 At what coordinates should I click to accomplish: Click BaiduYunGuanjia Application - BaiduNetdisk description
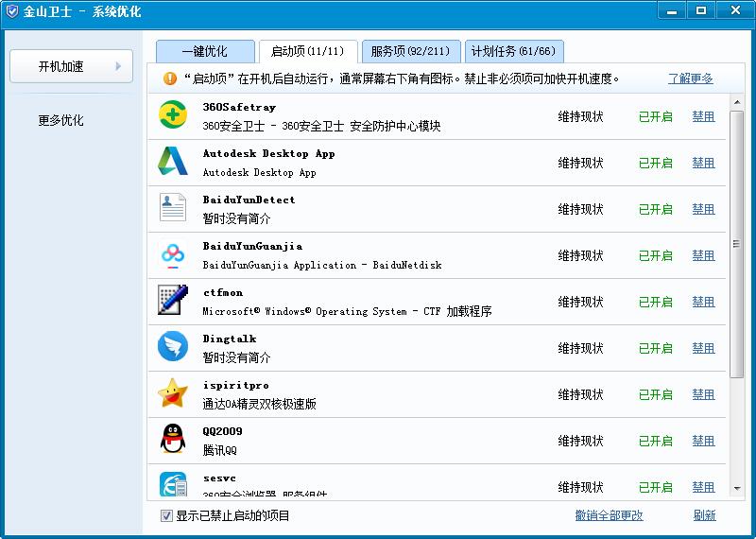pos(322,265)
